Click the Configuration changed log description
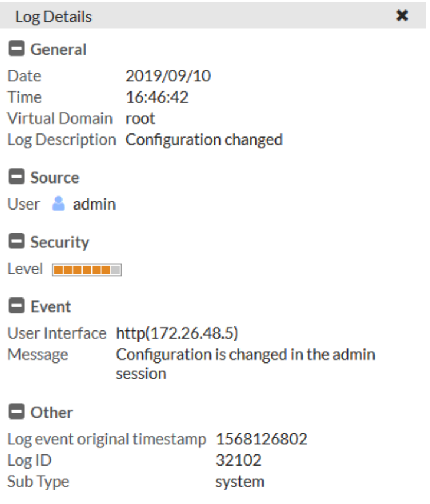 tap(204, 140)
